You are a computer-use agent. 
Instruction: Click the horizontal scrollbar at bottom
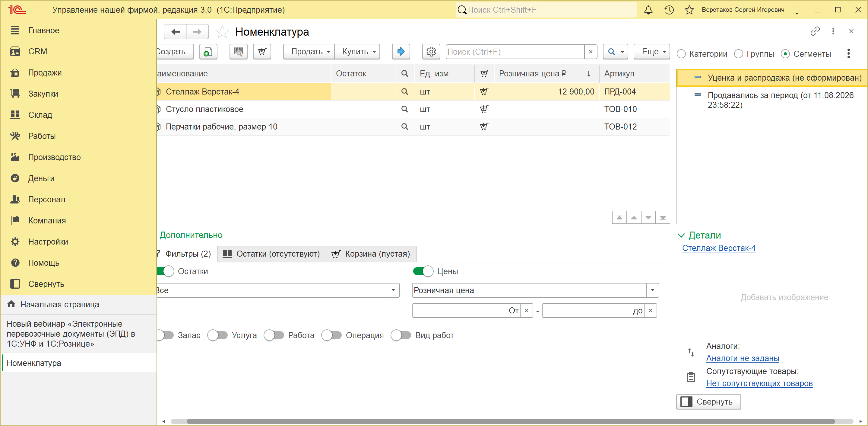tap(511, 421)
